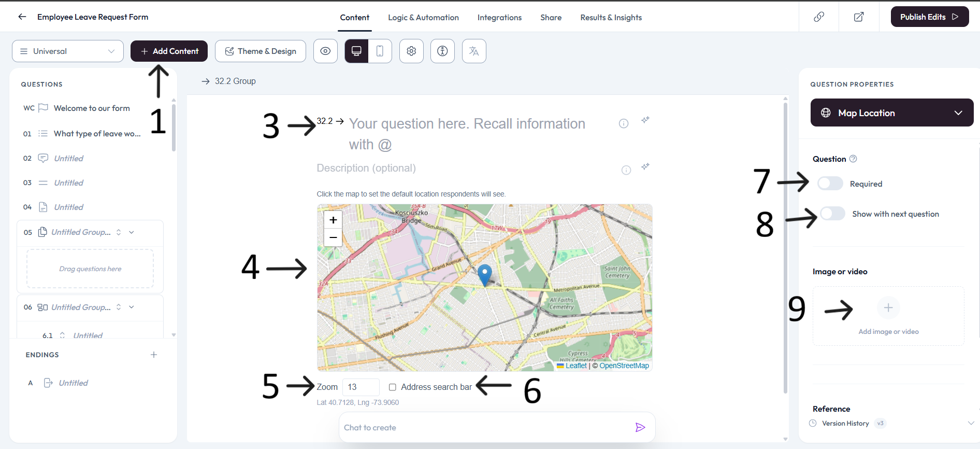Send the chat to create message
The height and width of the screenshot is (449, 980).
click(640, 427)
